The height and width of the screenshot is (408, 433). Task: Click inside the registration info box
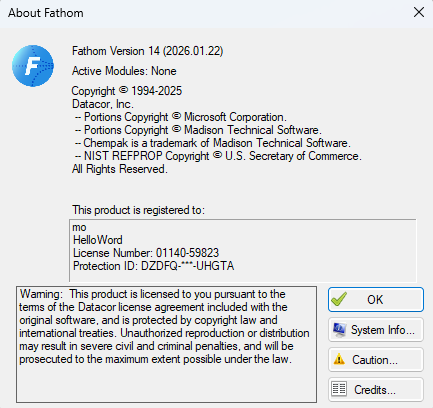tap(243, 251)
